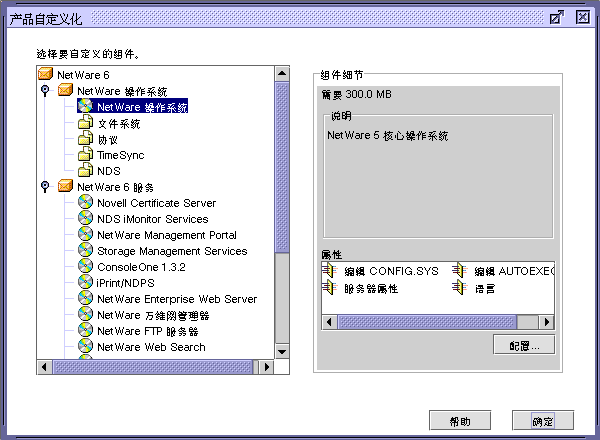Click the ConsoleOne 1.3.2 CD icon
600x440 pixels.
(85, 266)
